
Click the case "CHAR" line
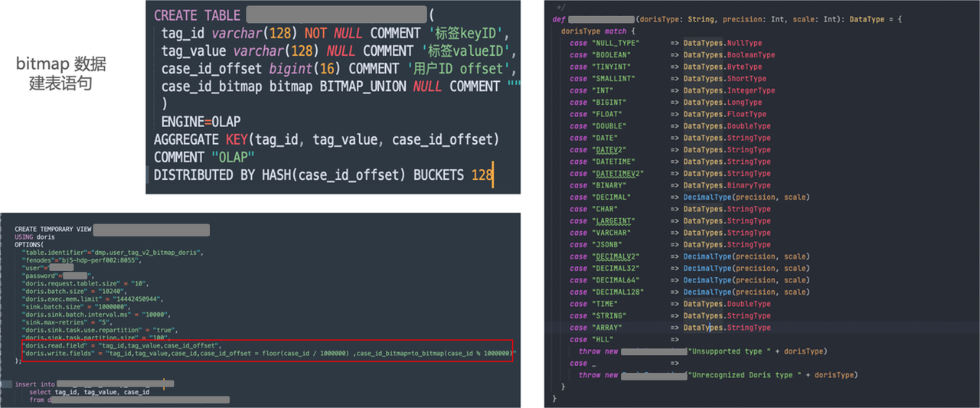[670, 209]
